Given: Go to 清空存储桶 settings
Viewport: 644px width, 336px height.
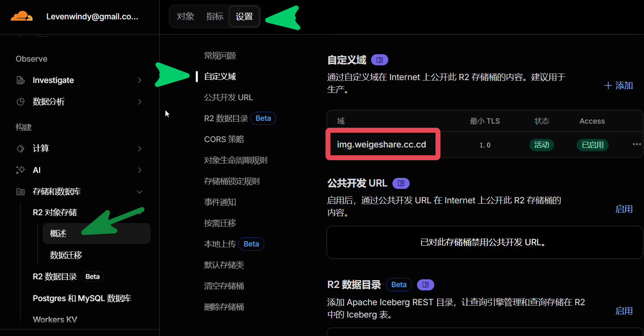Looking at the screenshot, I should [224, 286].
